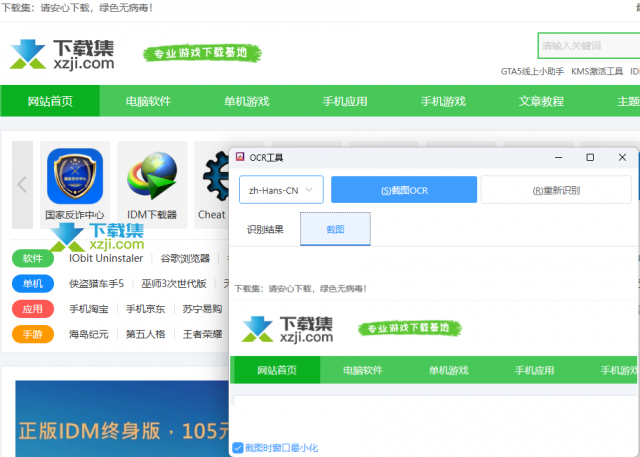
Task: Open the 苏宁易购 link
Action: (x=202, y=309)
